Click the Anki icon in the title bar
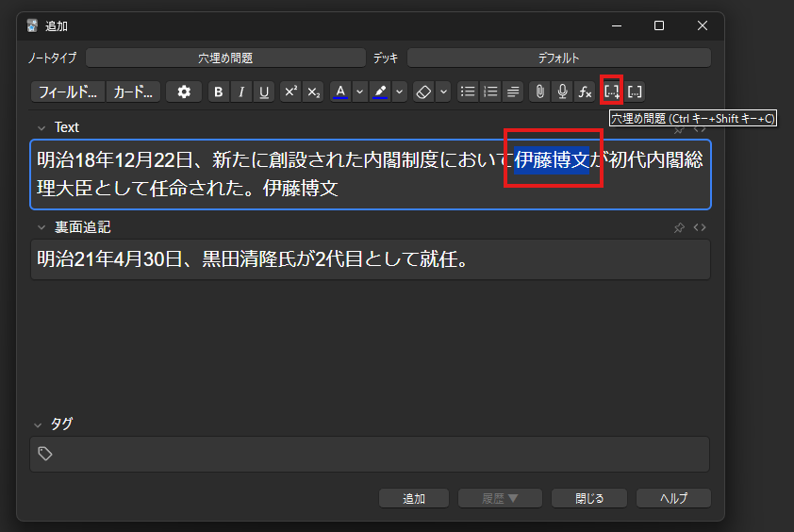 pos(32,25)
